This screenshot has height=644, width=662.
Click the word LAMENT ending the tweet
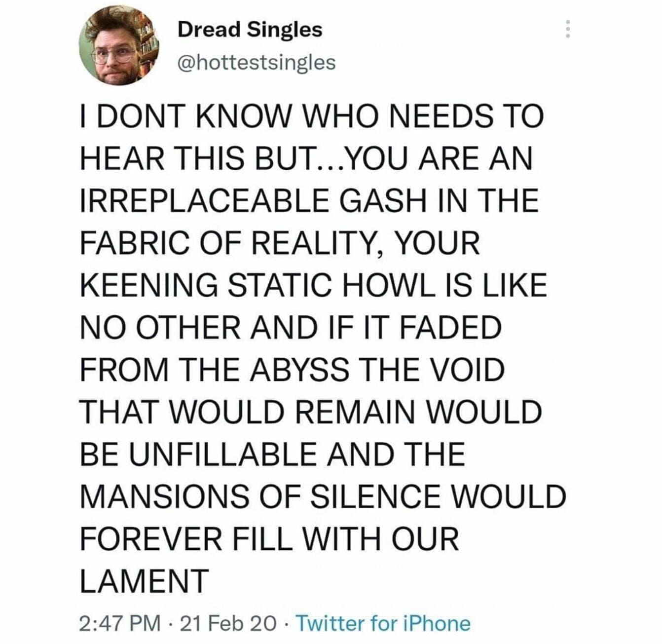pos(145,581)
